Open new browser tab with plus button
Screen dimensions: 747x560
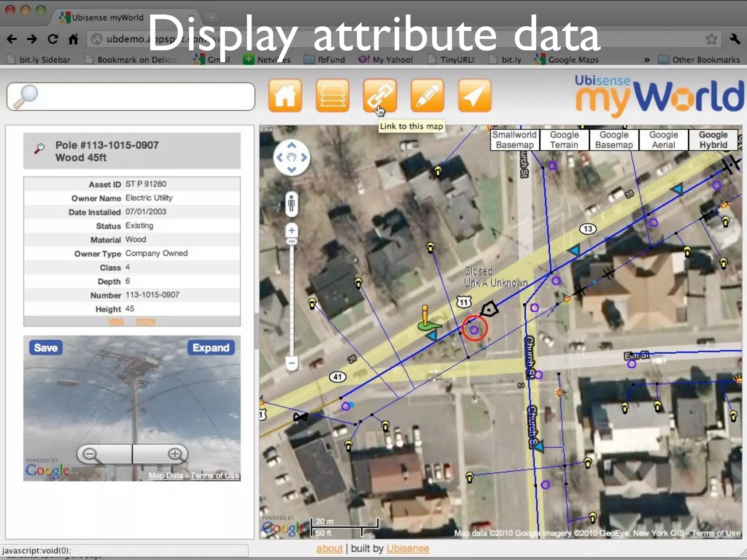pyautogui.click(x=212, y=17)
